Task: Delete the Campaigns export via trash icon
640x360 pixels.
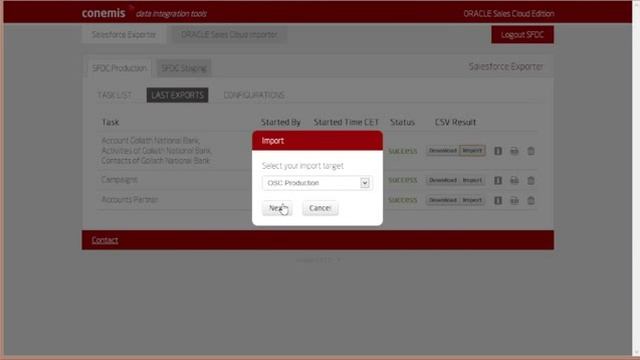Action: [x=531, y=180]
